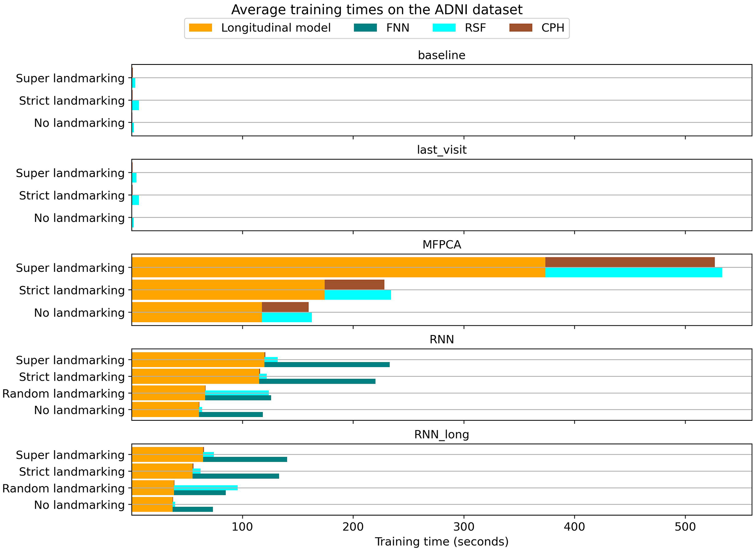Click the cyan RSF legend swatch
Image resolution: width=756 pixels, height=551 pixels.
(444, 28)
